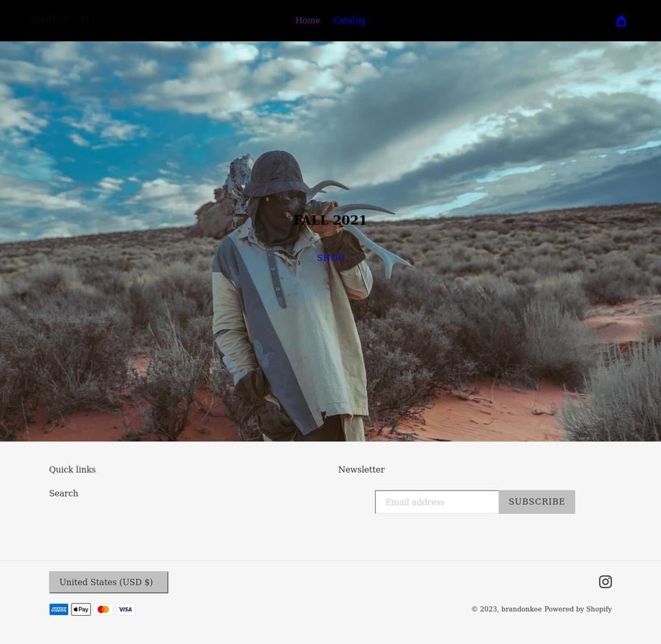The width and height of the screenshot is (661, 644).
Task: Click the Newsletter section heading
Action: (x=361, y=469)
